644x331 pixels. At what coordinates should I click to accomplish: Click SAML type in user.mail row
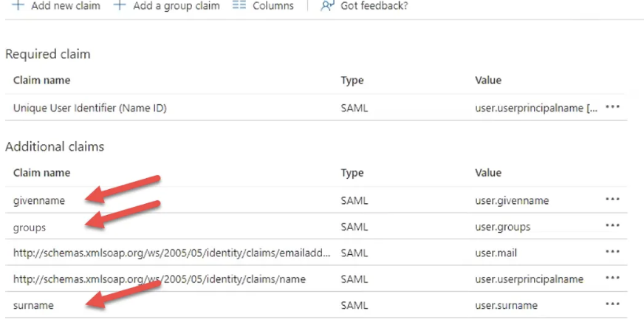point(354,253)
